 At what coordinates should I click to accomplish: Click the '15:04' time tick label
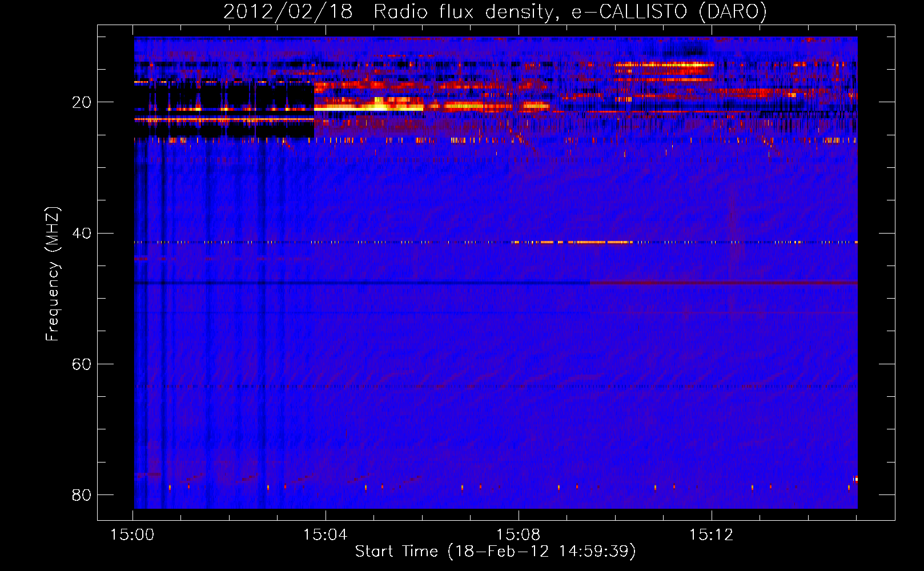click(325, 535)
